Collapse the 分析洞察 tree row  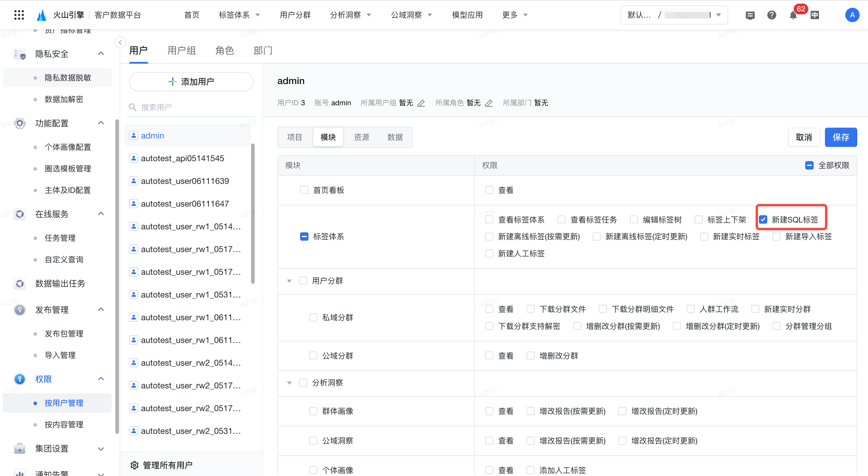coord(289,383)
